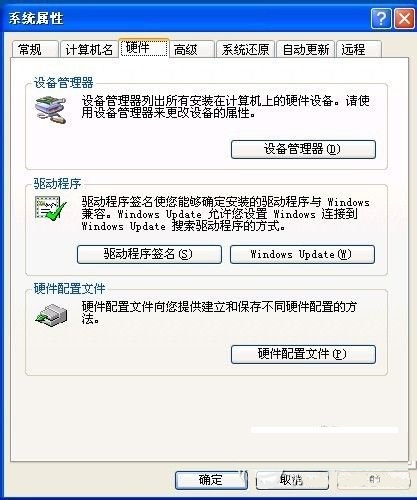Click the hardware profiles icon
This screenshot has height=500, width=417.
(x=51, y=315)
